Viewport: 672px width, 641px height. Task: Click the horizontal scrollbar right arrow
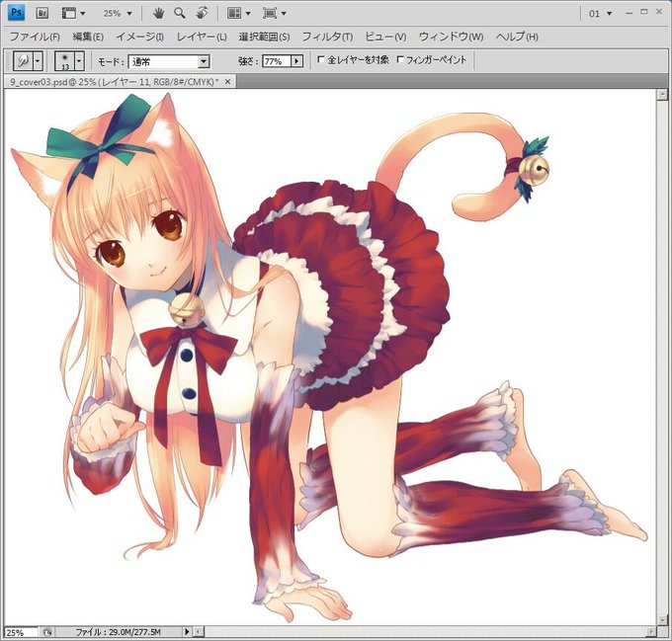click(652, 632)
